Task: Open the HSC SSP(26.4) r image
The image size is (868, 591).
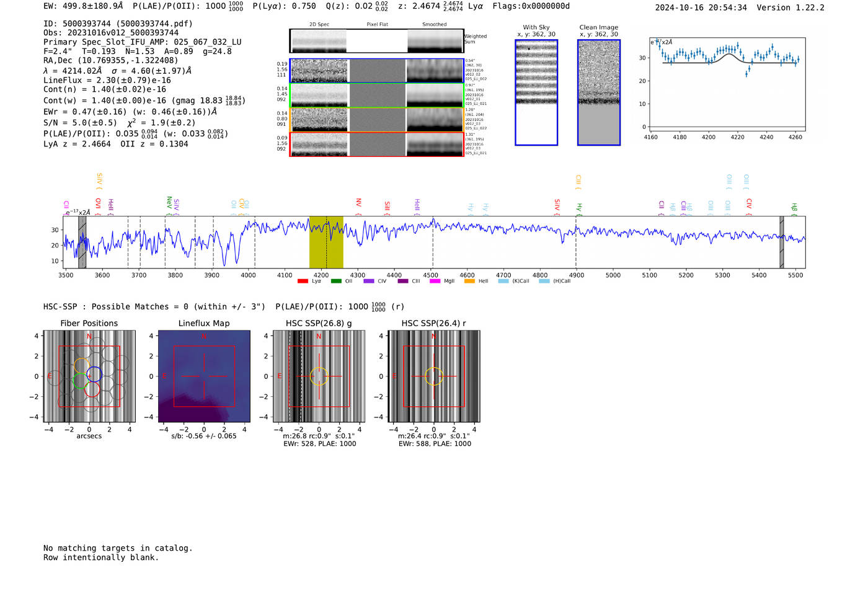Action: tap(434, 376)
